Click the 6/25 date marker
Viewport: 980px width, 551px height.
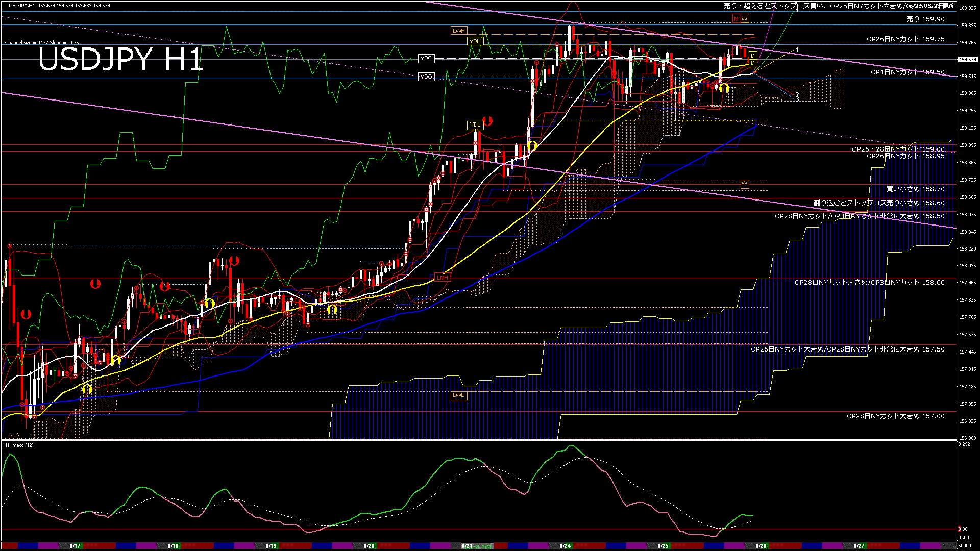[x=663, y=546]
